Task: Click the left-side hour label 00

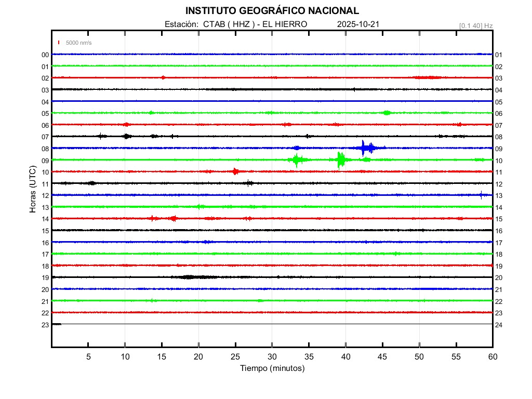Action: click(45, 55)
